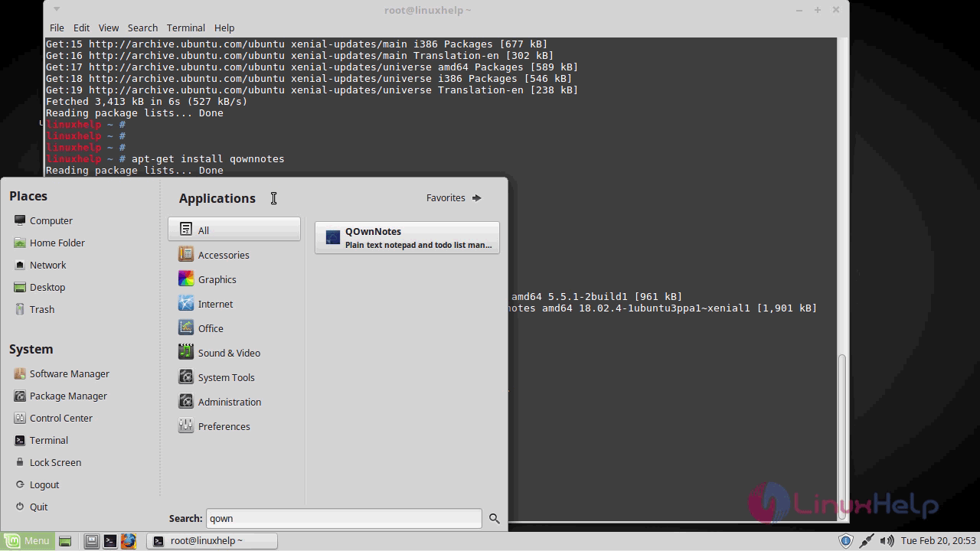Click the Administration category icon

click(x=185, y=401)
